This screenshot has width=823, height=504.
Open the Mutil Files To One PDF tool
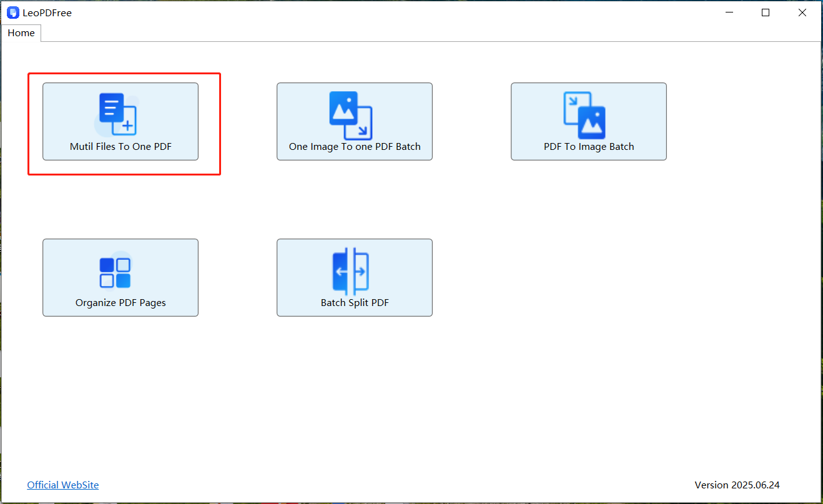[x=121, y=121]
